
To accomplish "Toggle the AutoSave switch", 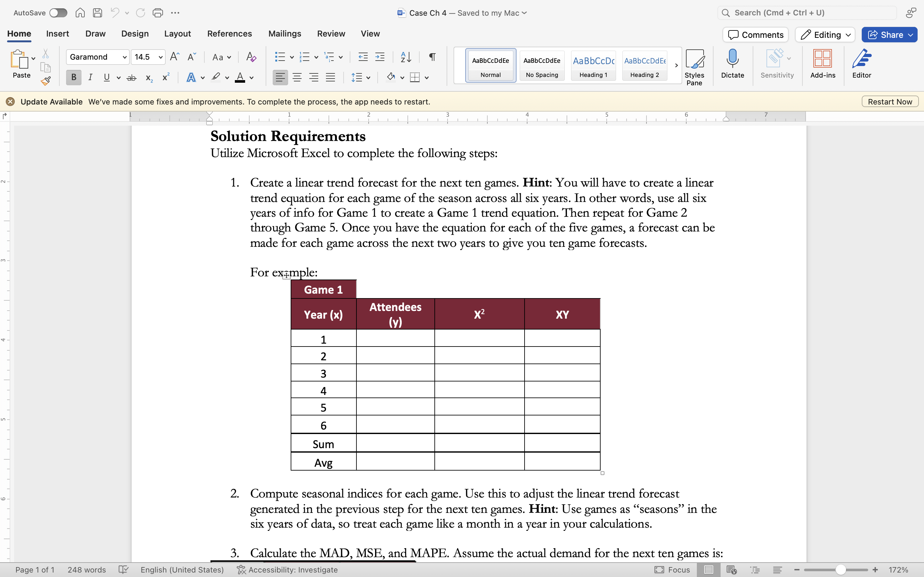I will (58, 13).
